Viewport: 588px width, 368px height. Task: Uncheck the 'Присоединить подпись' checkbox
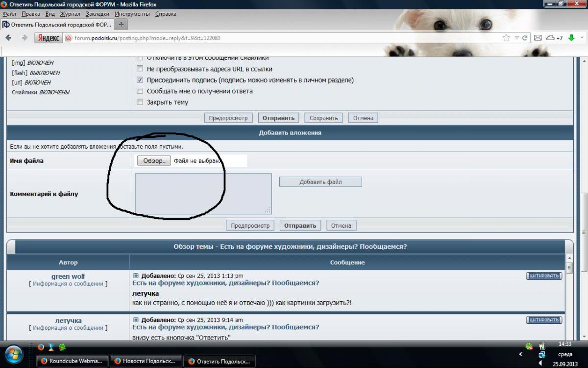click(140, 80)
